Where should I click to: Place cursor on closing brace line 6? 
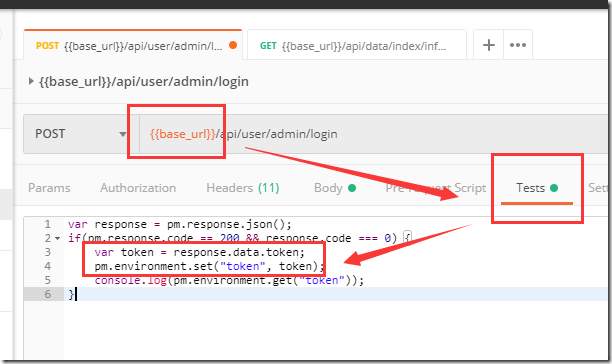[x=71, y=294]
